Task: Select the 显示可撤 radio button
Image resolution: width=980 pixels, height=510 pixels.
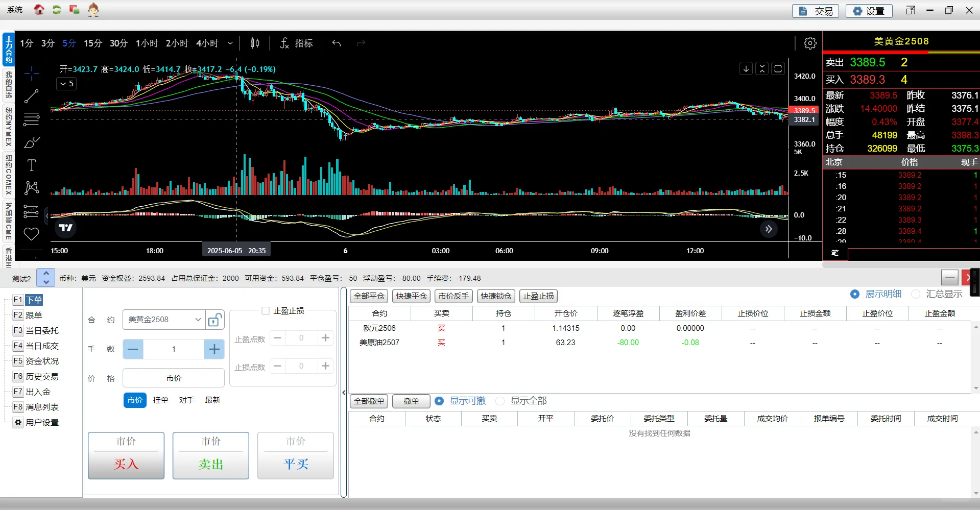Action: (439, 401)
